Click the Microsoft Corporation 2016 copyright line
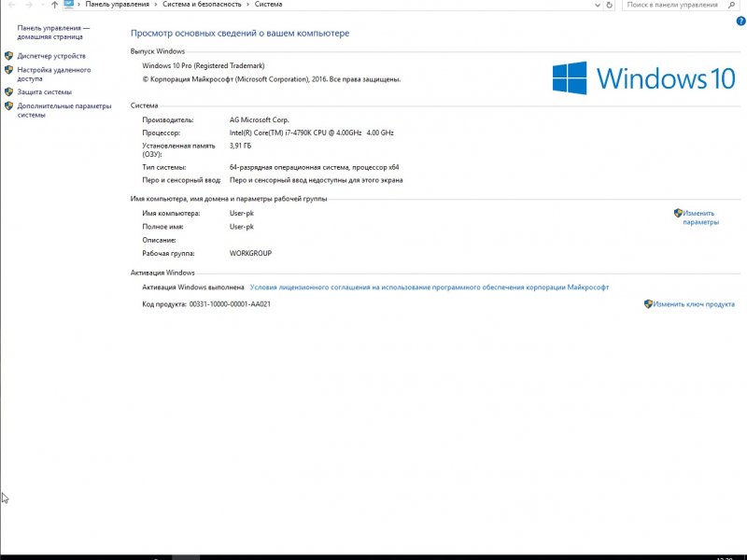The width and height of the screenshot is (747, 560). (x=272, y=79)
